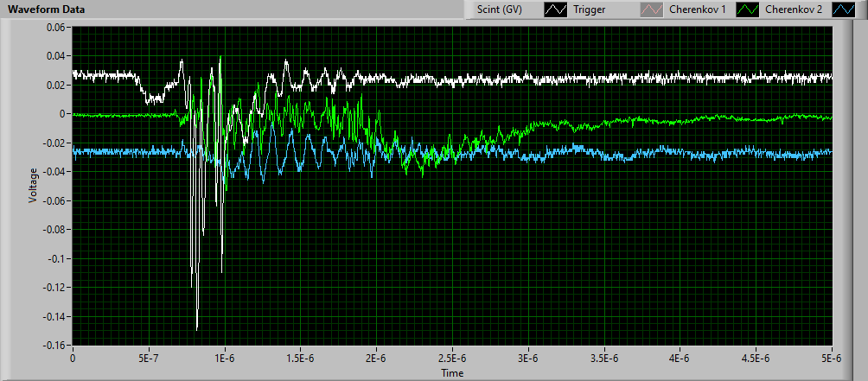Click the -0.04 voltage axis marker

tap(54, 171)
